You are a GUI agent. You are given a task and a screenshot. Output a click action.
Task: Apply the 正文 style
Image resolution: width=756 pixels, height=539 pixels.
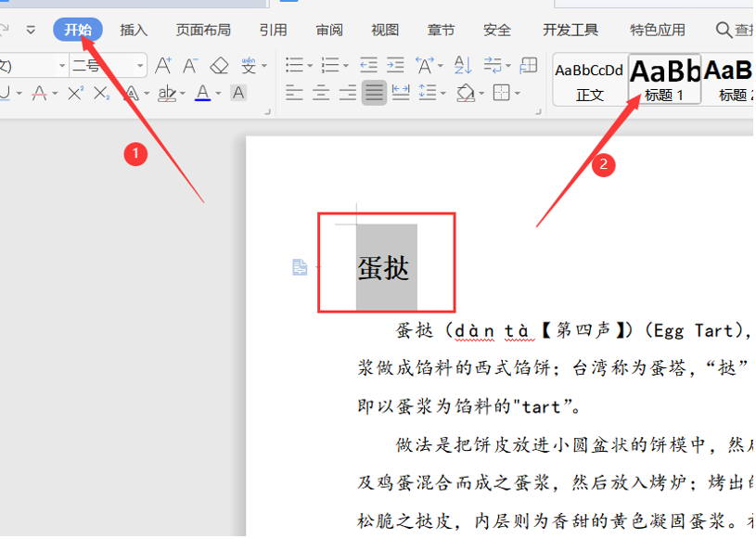coord(590,80)
